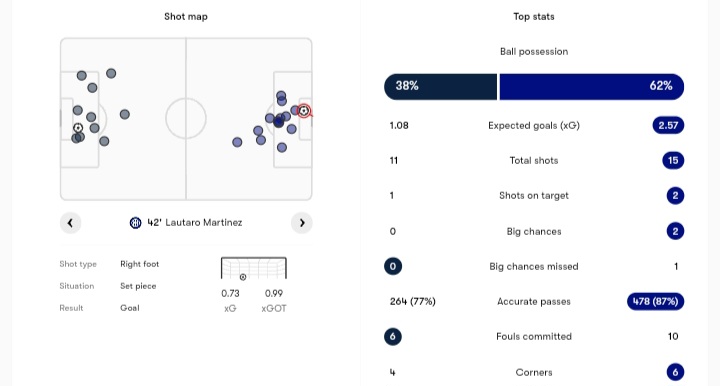Click the 2.57 expected goals badge

(x=668, y=125)
